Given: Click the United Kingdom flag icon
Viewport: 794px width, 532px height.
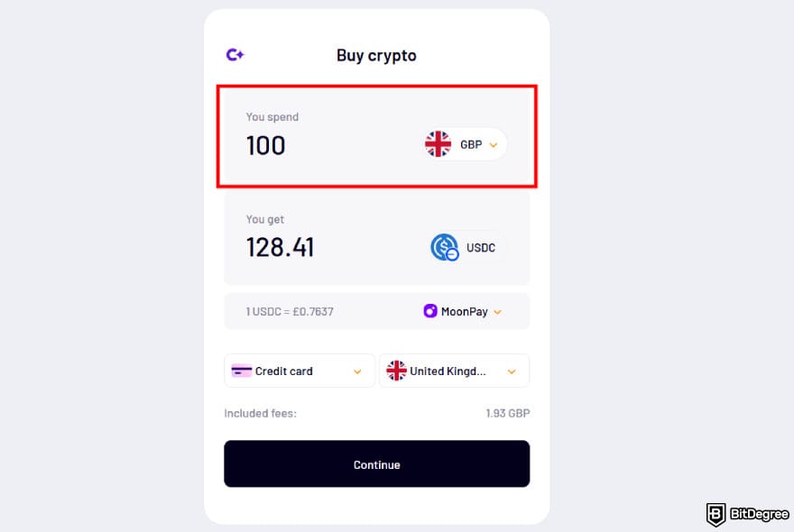Looking at the screenshot, I should pyautogui.click(x=395, y=370).
